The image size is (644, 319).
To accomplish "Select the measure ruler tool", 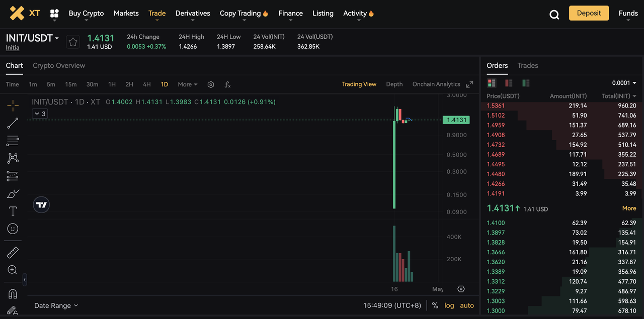I will pos(12,252).
